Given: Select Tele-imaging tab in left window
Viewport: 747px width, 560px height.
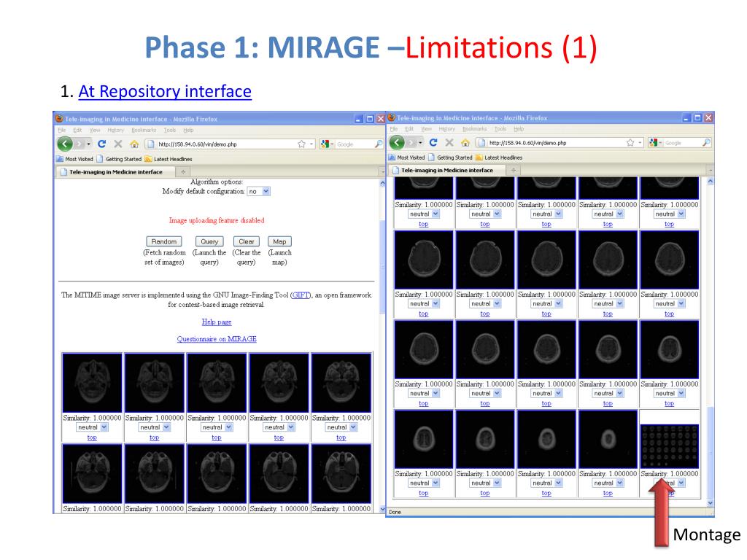Looking at the screenshot, I should tap(116, 172).
